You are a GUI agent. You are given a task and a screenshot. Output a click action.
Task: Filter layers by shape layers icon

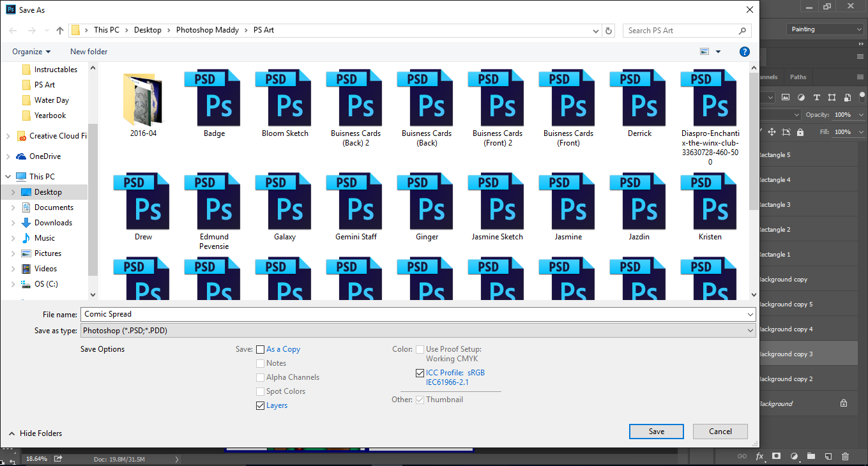832,98
